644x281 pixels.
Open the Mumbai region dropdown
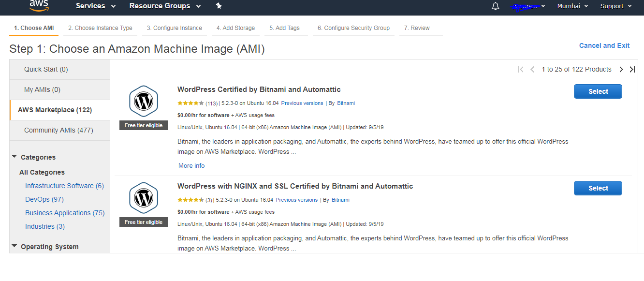572,6
